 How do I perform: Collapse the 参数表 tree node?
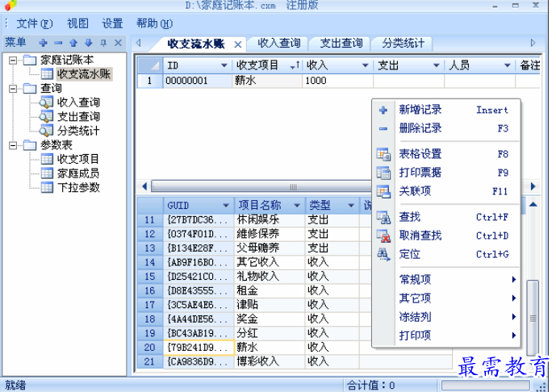click(x=13, y=145)
